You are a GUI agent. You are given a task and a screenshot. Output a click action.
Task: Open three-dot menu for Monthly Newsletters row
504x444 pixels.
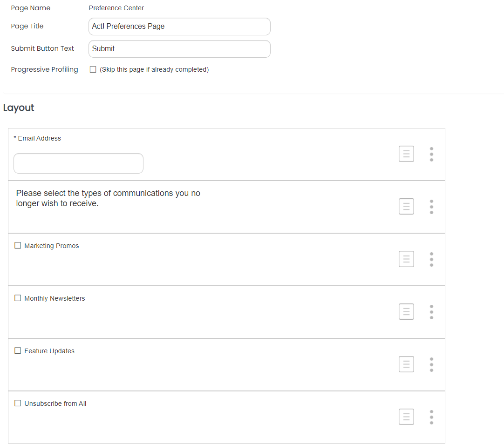pyautogui.click(x=431, y=312)
